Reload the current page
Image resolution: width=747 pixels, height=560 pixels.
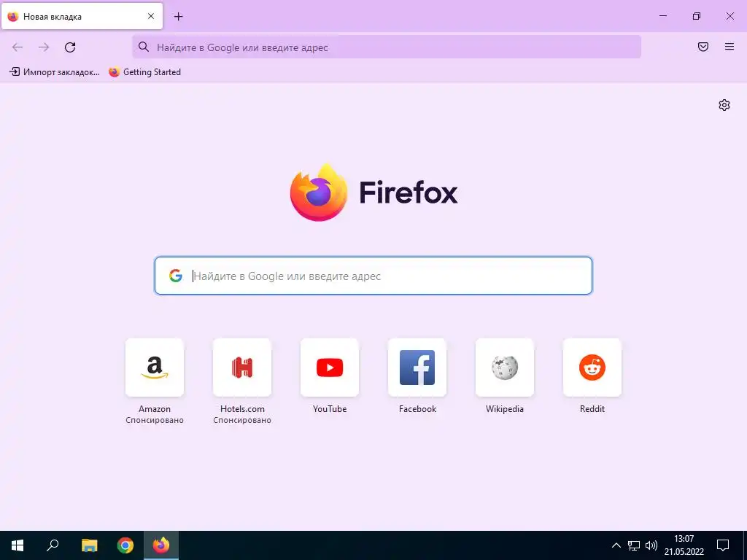(70, 47)
